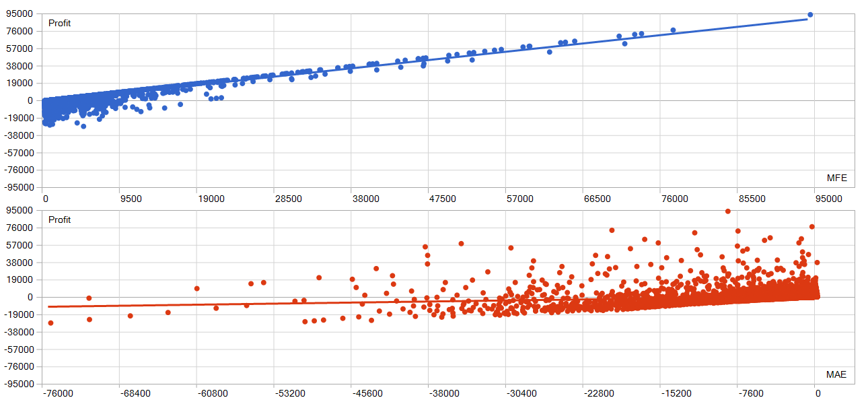
Task: Click -53200 on the MAE horizontal axis
Action: (x=291, y=393)
